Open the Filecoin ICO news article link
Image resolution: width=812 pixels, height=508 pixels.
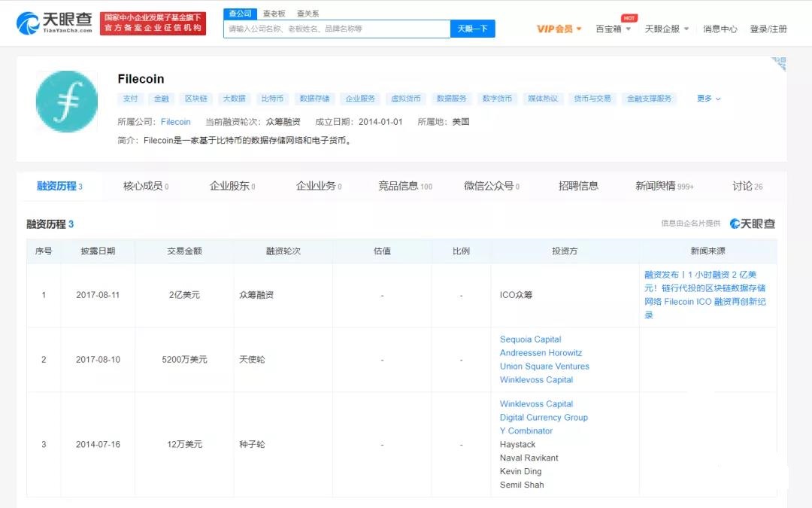point(705,294)
